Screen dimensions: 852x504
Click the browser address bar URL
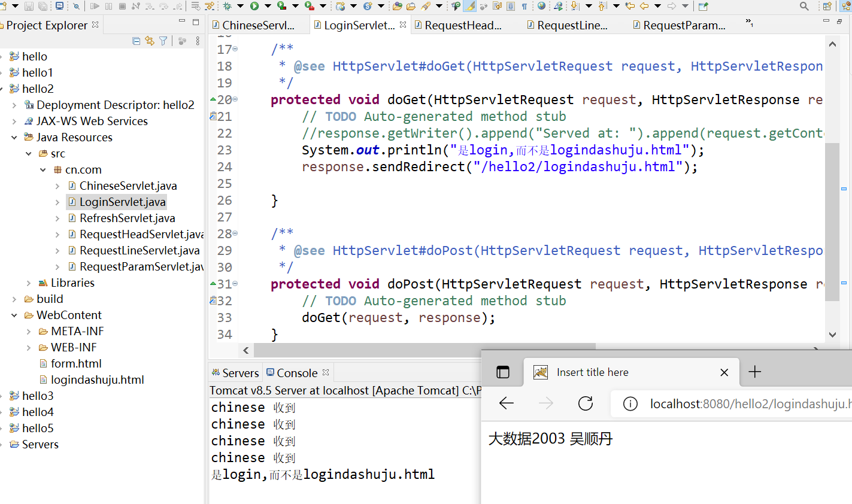(x=751, y=404)
